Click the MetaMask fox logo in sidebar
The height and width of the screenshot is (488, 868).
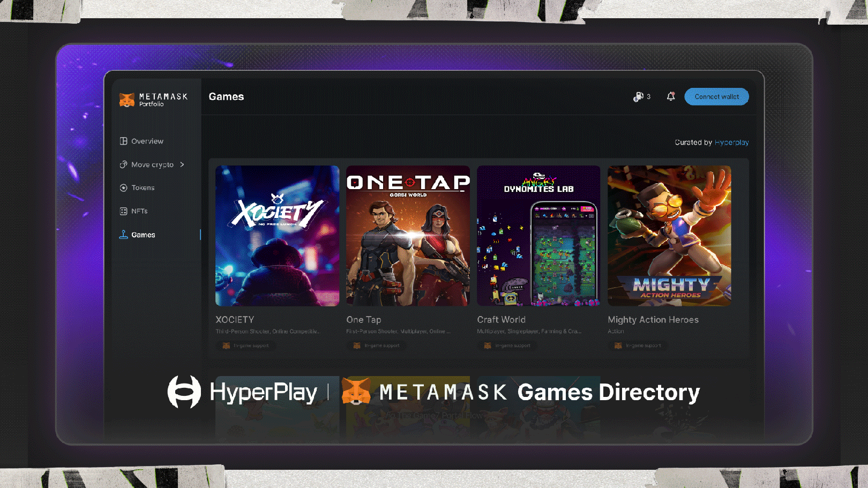tap(127, 100)
